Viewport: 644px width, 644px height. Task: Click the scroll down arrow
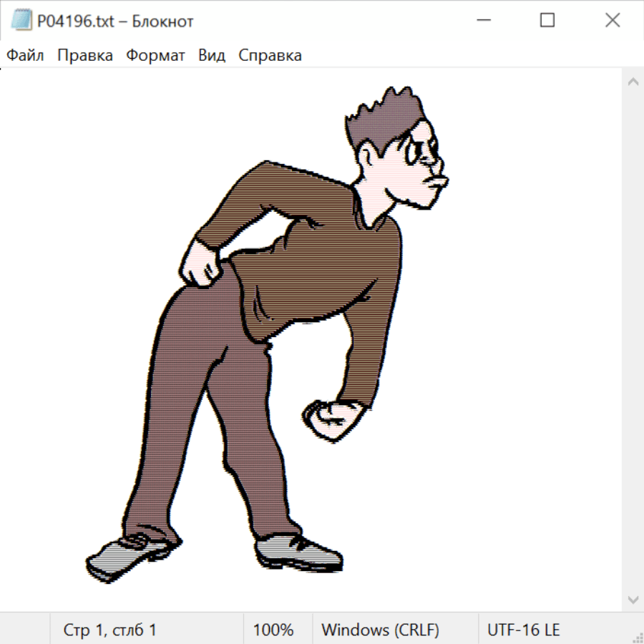(x=633, y=599)
